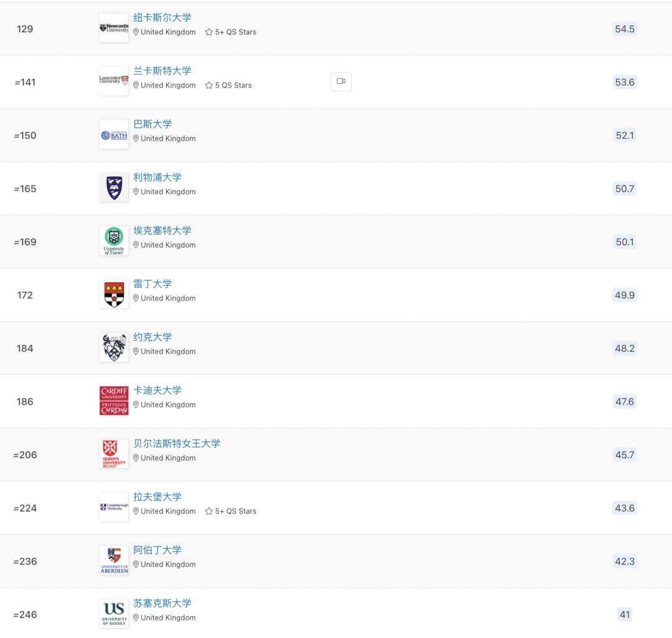
Task: Open the University of Aberdeen logo
Action: pyautogui.click(x=114, y=560)
